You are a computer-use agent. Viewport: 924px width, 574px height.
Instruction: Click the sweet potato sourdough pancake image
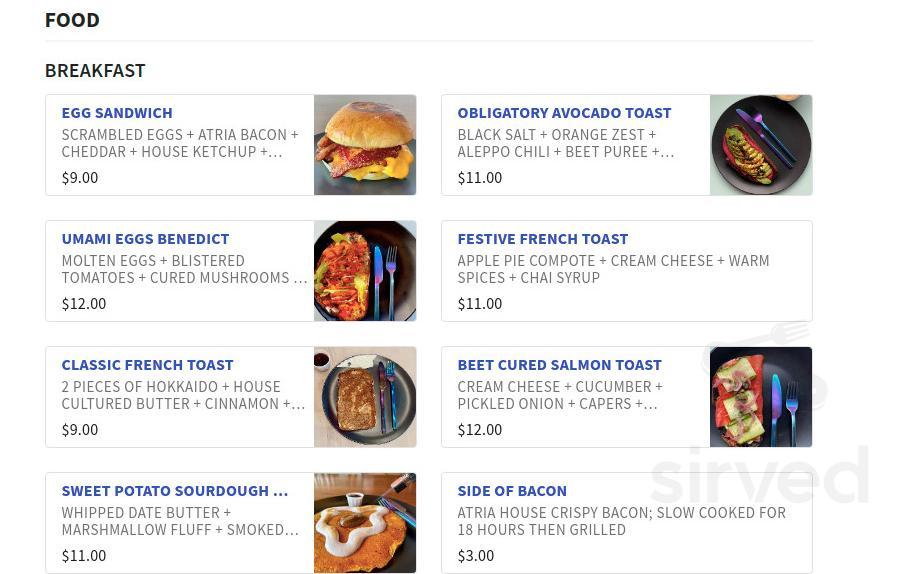pyautogui.click(x=365, y=523)
